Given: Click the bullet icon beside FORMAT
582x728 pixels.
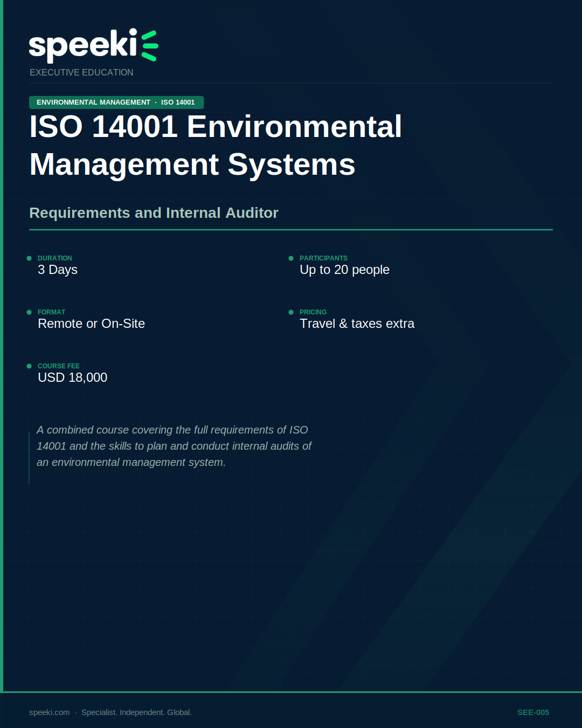Looking at the screenshot, I should (x=29, y=312).
